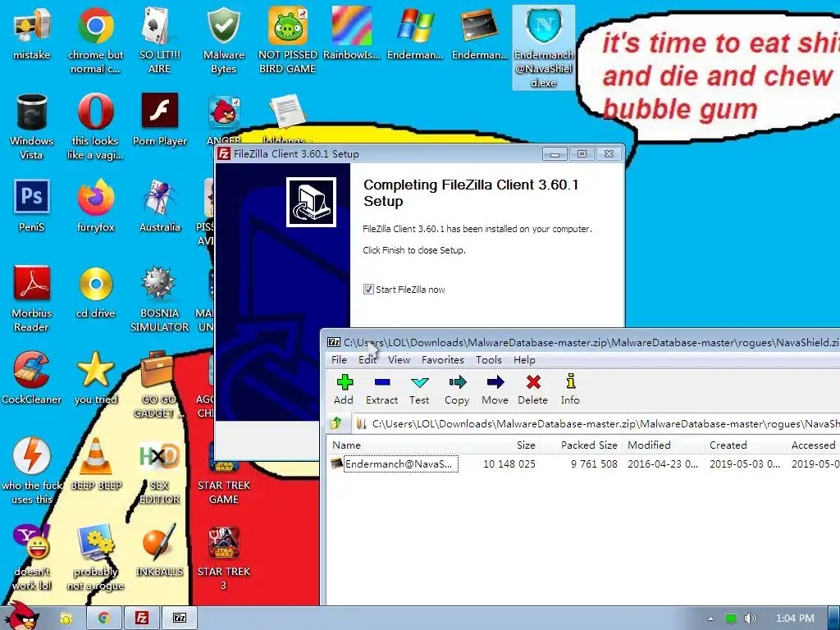
Task: Select the 'SO LIT!!! AIRE' solitaire icon
Action: point(160,41)
